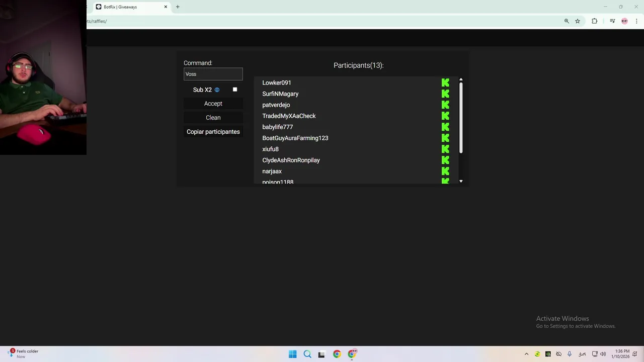Show hidden system tray icons

[526, 354]
